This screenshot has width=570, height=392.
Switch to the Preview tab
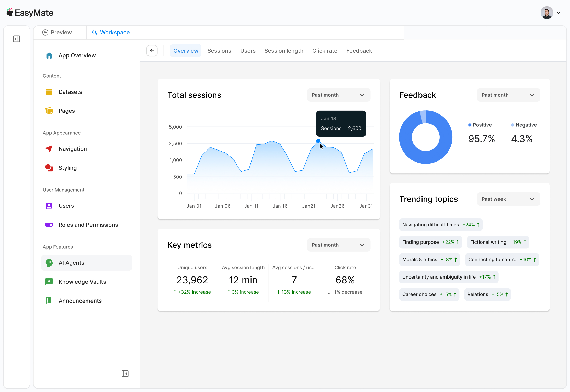tap(57, 32)
